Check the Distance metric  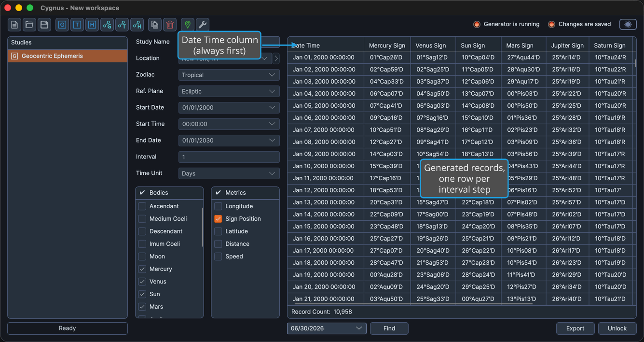[x=218, y=244]
